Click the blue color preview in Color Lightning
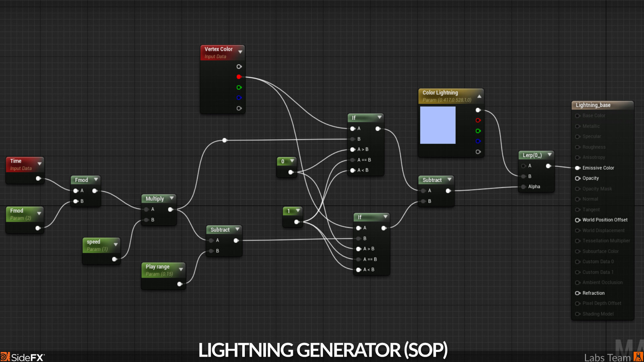This screenshot has height=362, width=644. click(x=438, y=126)
